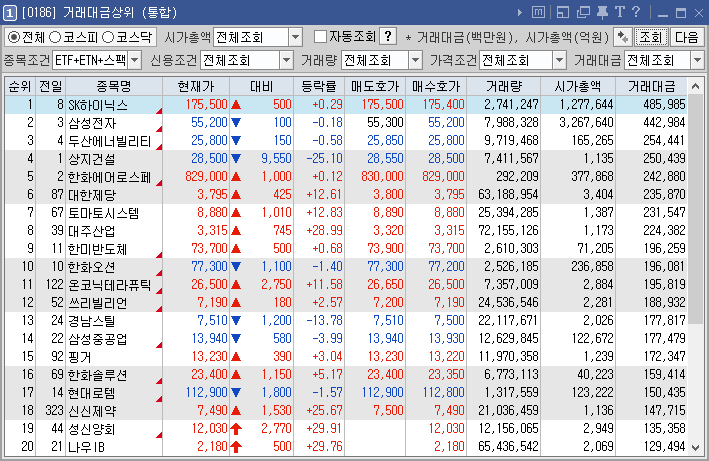Open help with the title bar question mark
The width and height of the screenshot is (709, 461).
636,12
